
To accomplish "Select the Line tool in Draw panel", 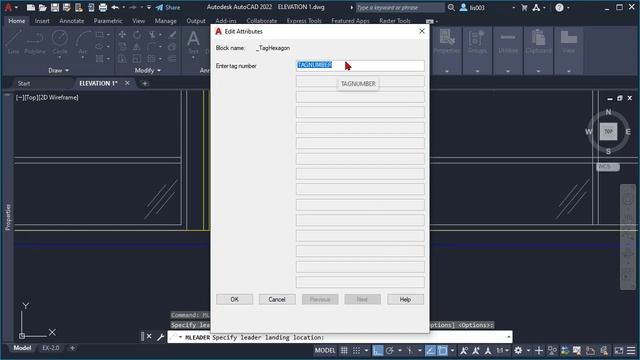I will click(13, 42).
